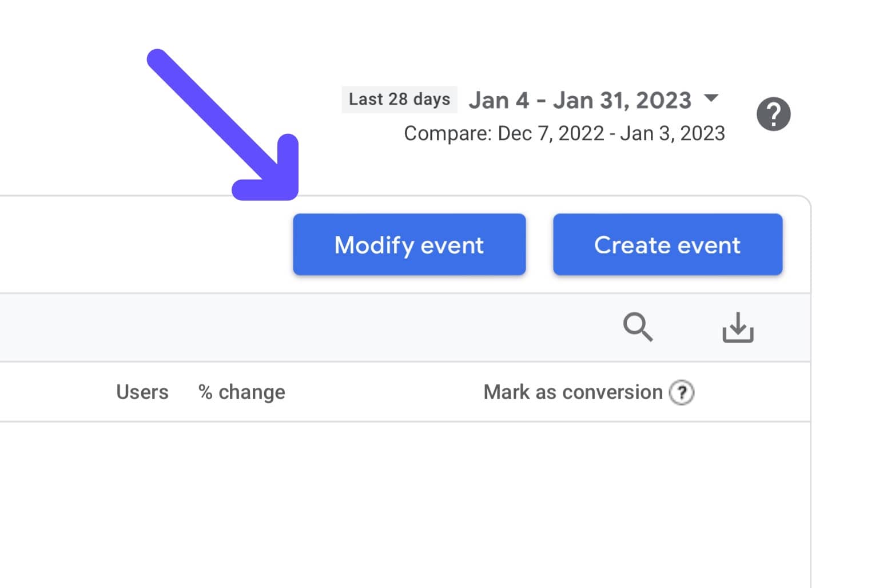Click the search magnifier icon in events table
This screenshot has width=891, height=588.
pos(637,327)
